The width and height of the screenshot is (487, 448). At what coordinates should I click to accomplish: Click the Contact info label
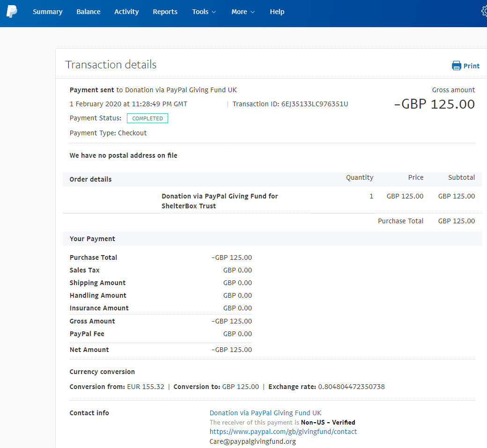point(89,413)
